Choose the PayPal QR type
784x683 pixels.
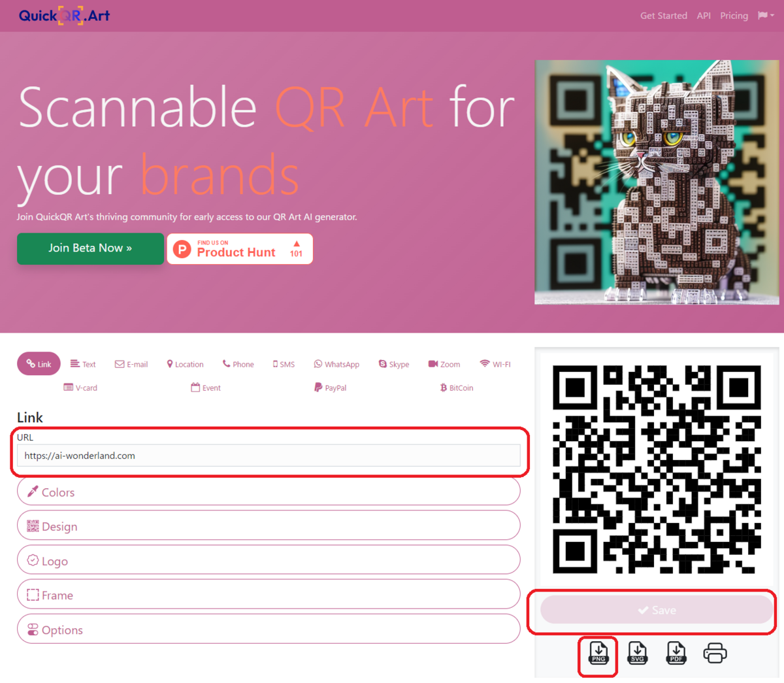pyautogui.click(x=331, y=388)
